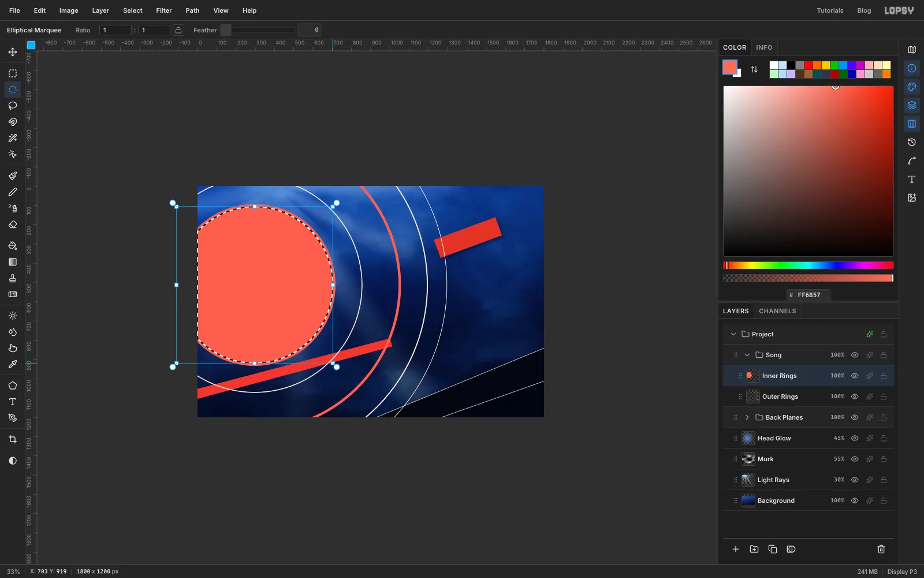Expand the Back Planes folder
This screenshot has width=924, height=578.
[x=747, y=417]
